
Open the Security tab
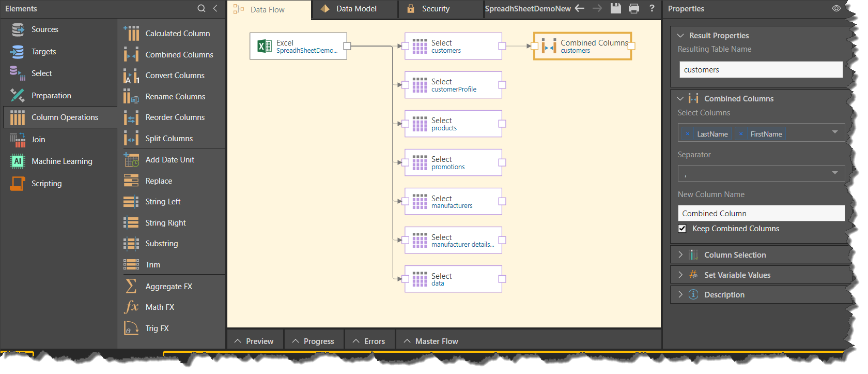(435, 9)
